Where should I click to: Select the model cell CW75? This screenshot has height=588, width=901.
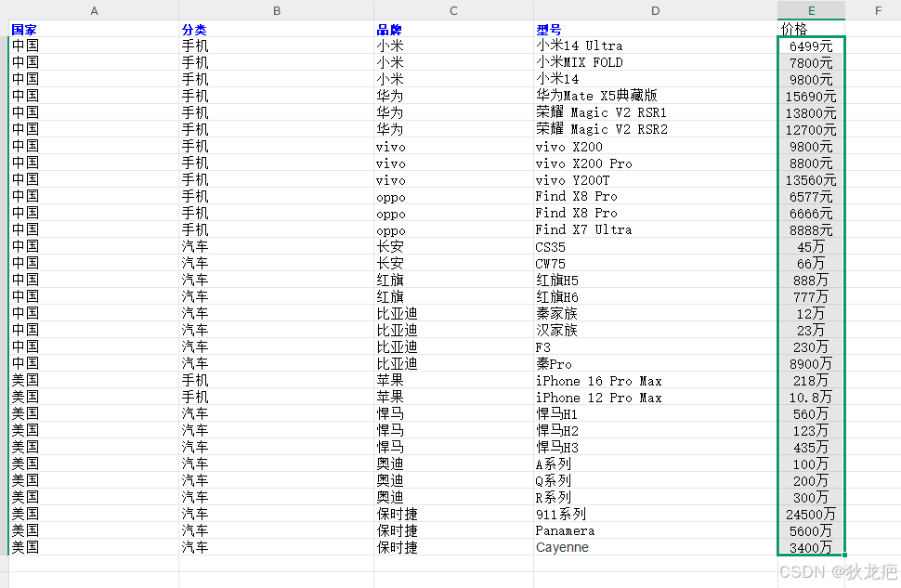coord(655,263)
